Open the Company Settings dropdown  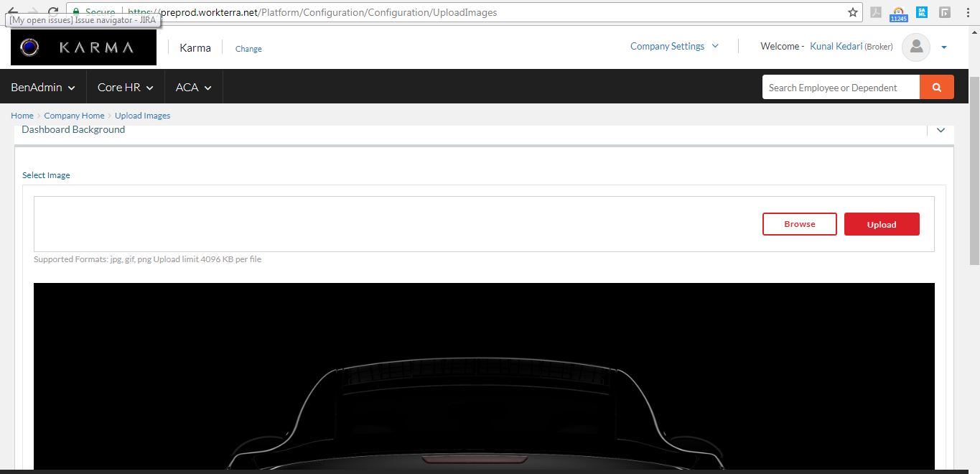point(673,46)
